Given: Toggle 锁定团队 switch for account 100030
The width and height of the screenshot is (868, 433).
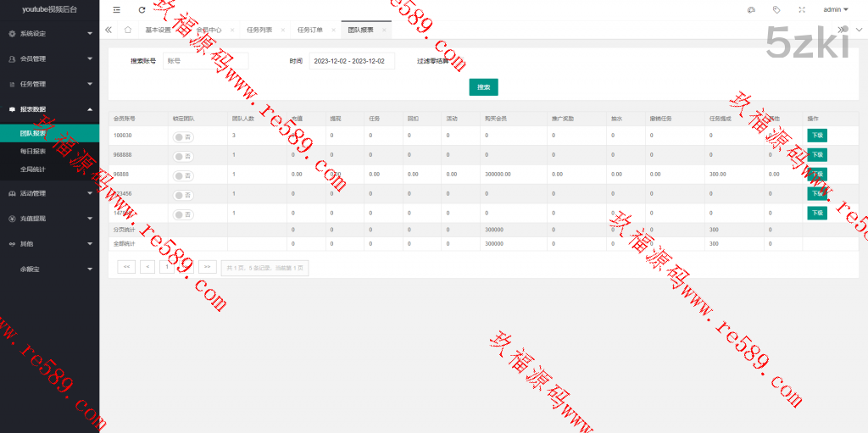Looking at the screenshot, I should [183, 136].
